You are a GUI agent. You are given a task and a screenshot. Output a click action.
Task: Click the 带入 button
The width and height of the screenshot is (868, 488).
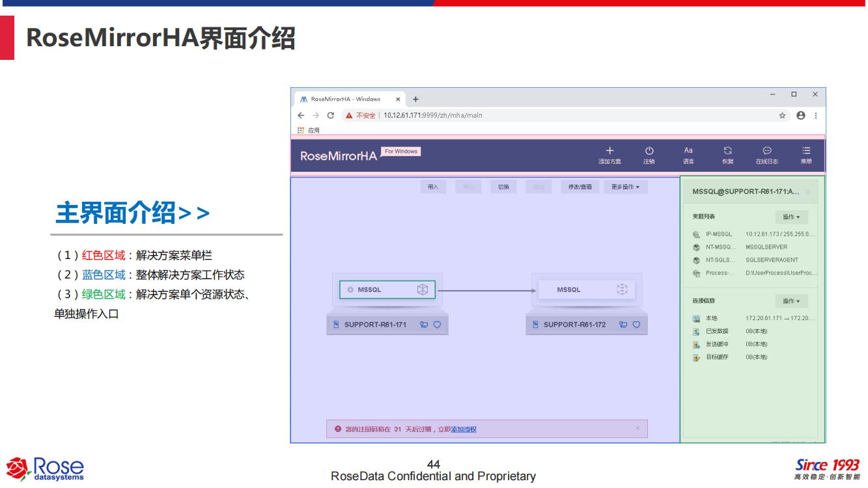433,187
